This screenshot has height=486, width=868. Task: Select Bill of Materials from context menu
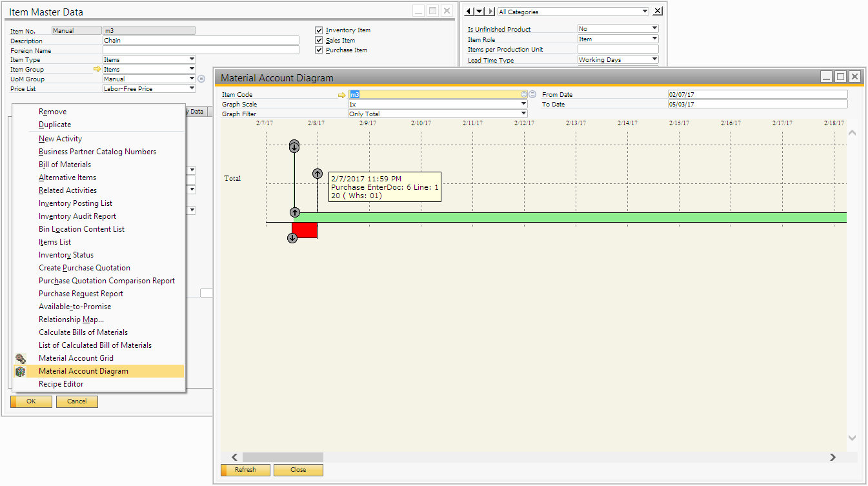click(65, 165)
